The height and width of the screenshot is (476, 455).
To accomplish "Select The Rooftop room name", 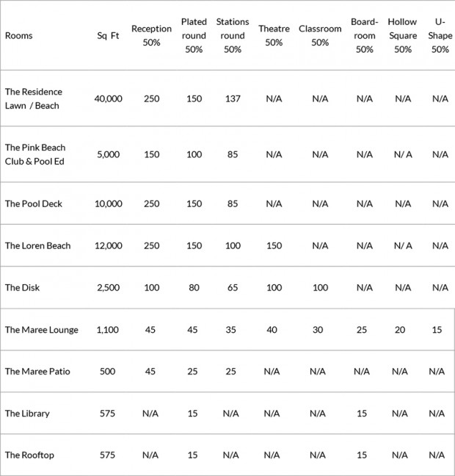I will coord(29,455).
